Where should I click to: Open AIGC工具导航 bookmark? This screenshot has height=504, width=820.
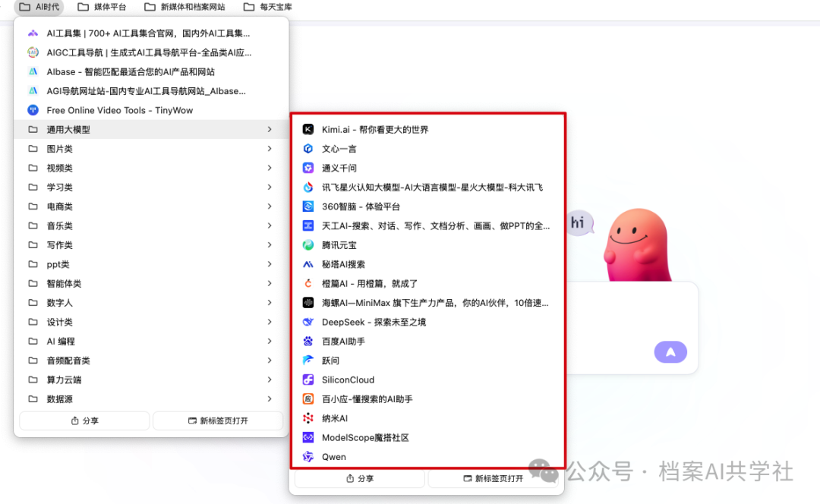pos(152,53)
